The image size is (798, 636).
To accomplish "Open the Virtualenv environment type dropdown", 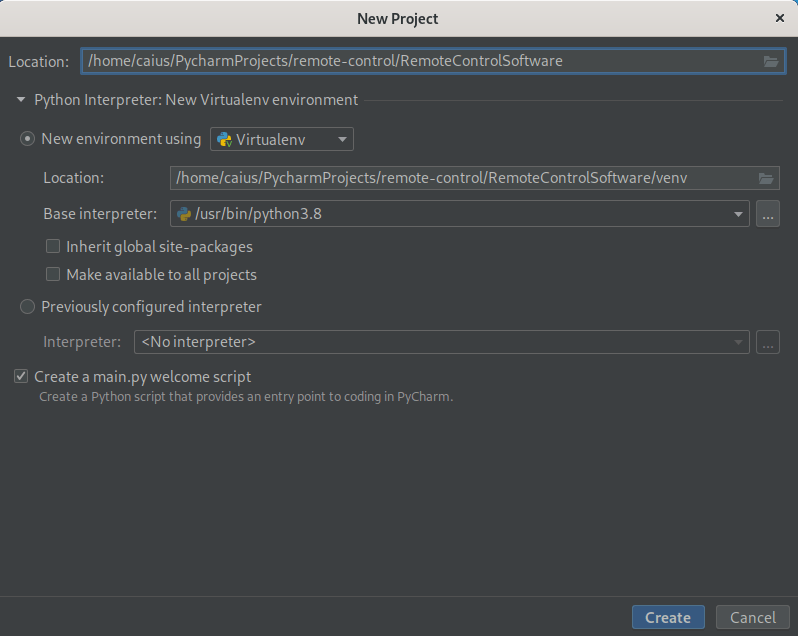I will [342, 139].
